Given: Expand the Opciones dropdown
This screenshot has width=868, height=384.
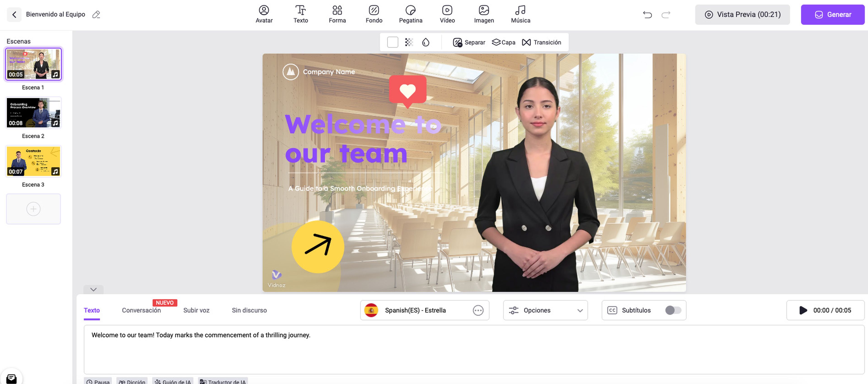Looking at the screenshot, I should click(545, 310).
